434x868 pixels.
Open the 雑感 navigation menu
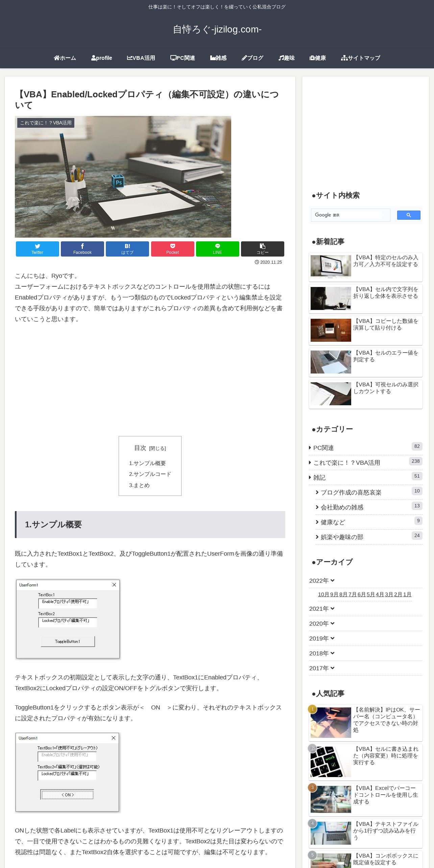(x=218, y=58)
